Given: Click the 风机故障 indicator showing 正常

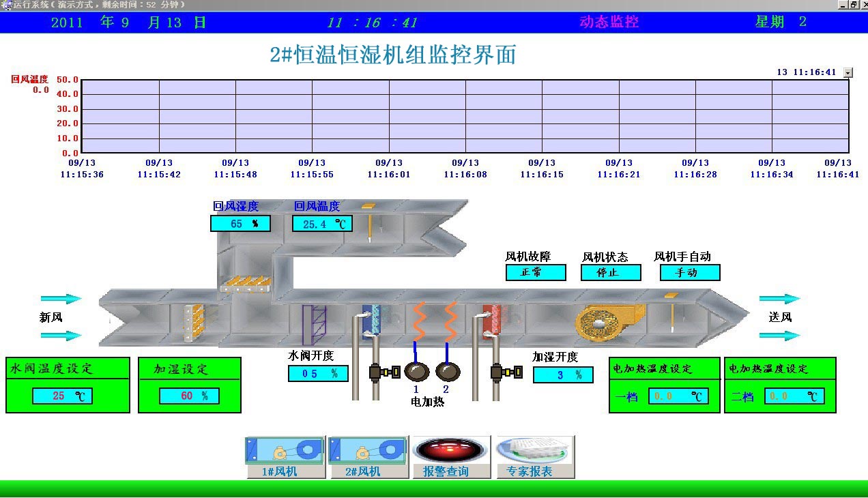Looking at the screenshot, I should click(536, 272).
